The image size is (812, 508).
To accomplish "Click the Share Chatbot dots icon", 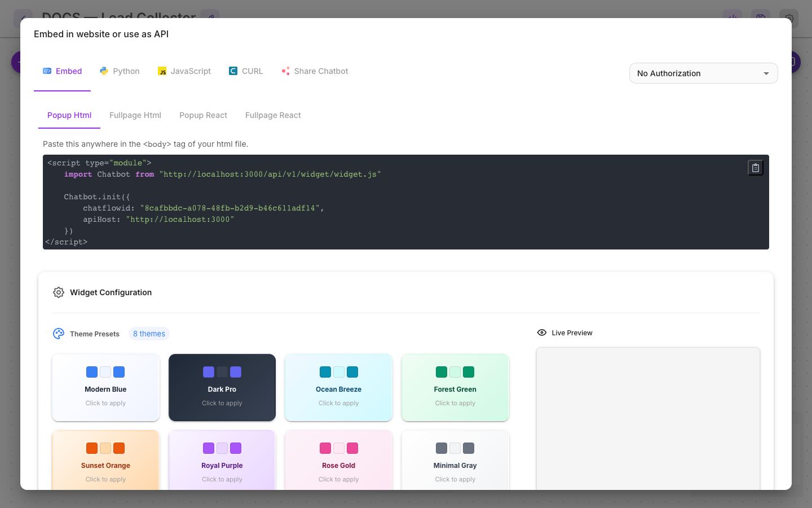I will pos(285,71).
